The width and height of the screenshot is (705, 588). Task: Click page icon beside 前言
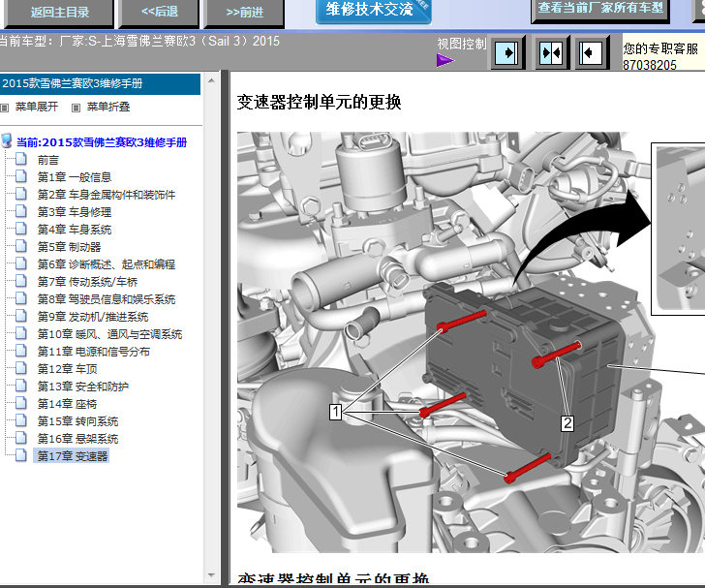(21, 159)
